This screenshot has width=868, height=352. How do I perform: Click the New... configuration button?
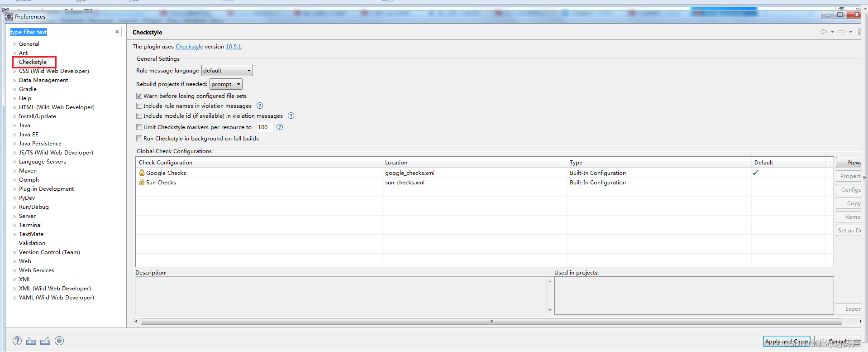pyautogui.click(x=849, y=162)
